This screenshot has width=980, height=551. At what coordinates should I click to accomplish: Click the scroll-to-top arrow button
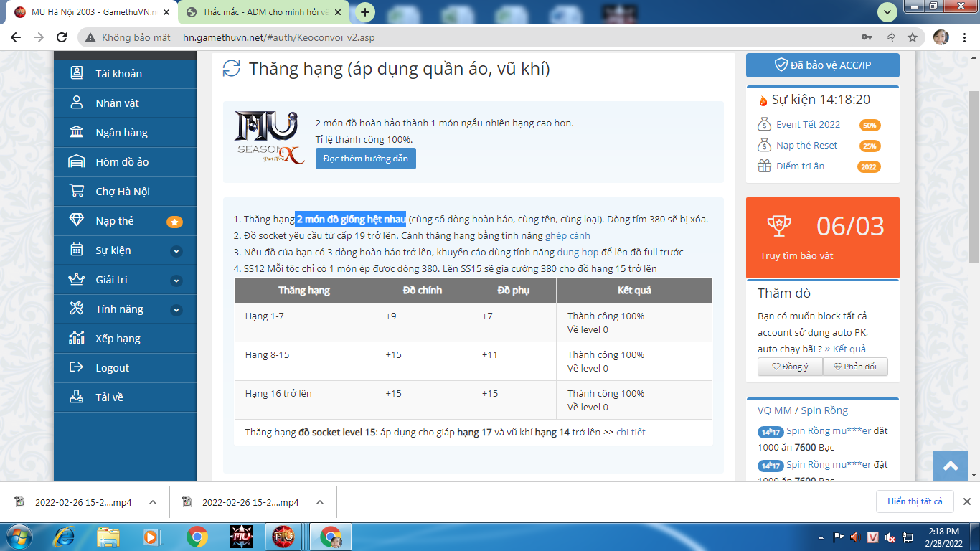951,466
